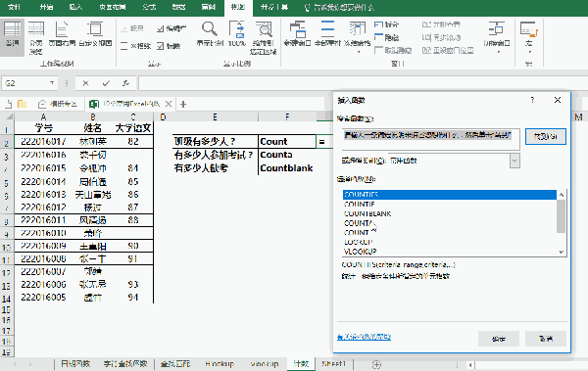Click the fx insert function icon

click(126, 83)
